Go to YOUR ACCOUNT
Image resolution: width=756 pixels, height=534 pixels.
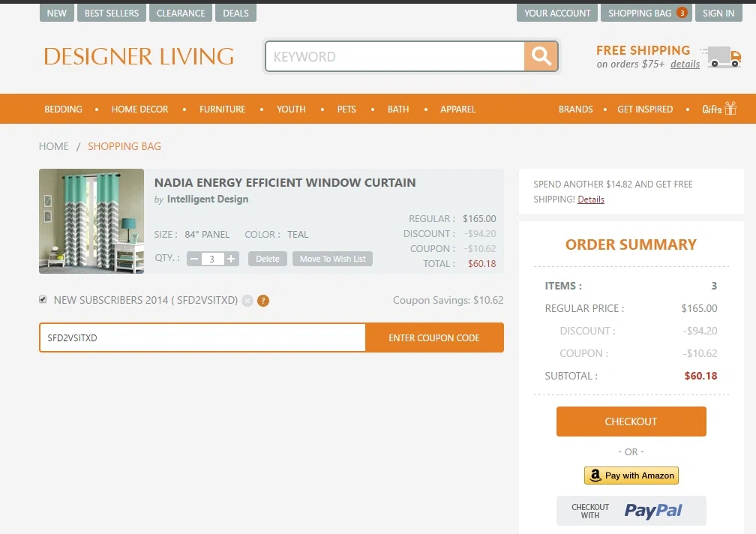557,13
